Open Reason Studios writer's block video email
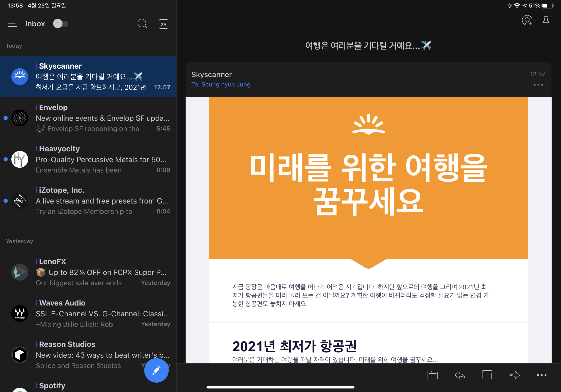This screenshot has height=392, width=561. click(x=88, y=355)
